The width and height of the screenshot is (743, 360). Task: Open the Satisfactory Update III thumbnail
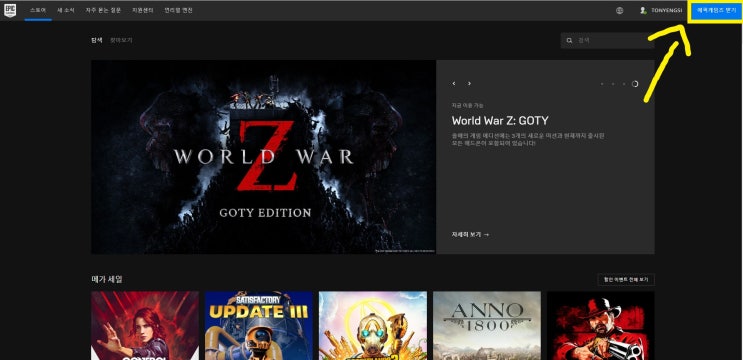pyautogui.click(x=259, y=325)
